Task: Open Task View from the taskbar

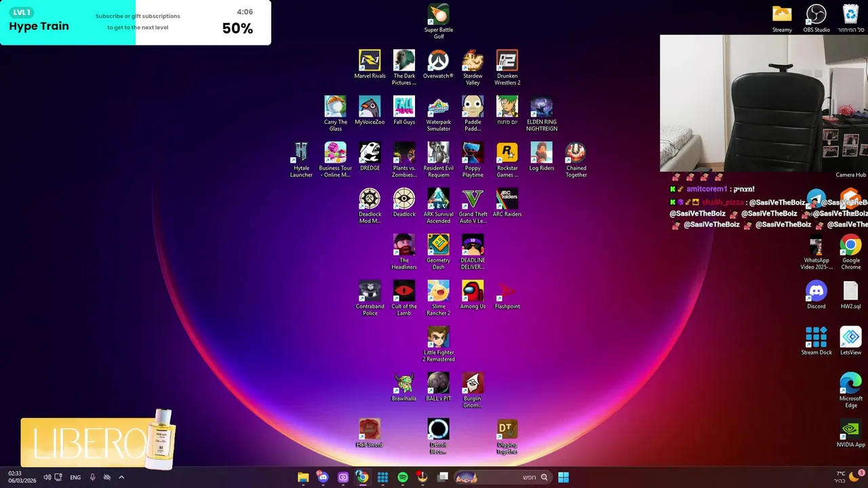Action: click(443, 477)
